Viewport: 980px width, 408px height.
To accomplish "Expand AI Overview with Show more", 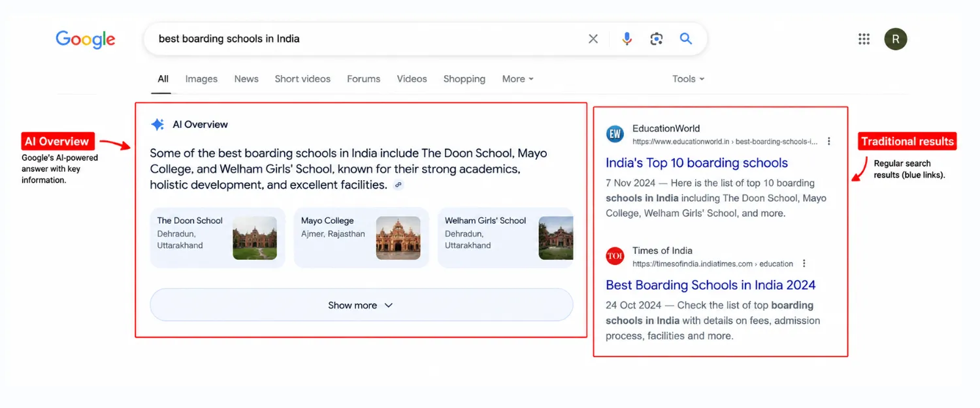I will 361,305.
